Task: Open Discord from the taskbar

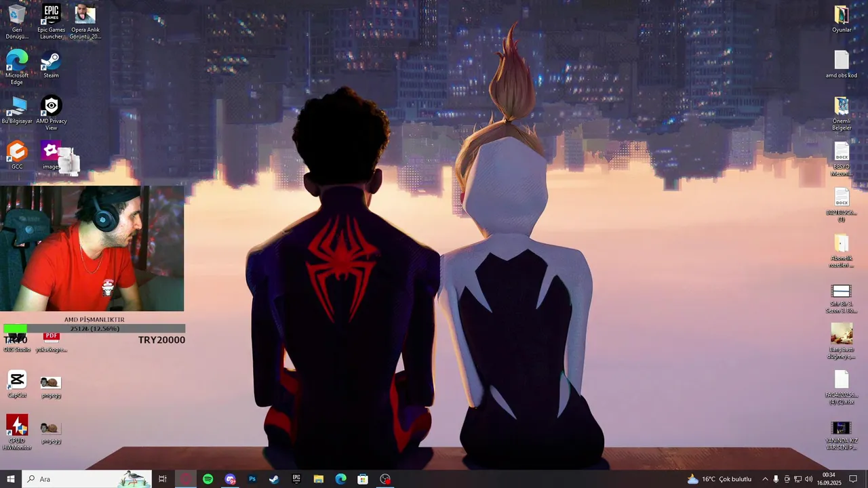Action: tap(230, 479)
